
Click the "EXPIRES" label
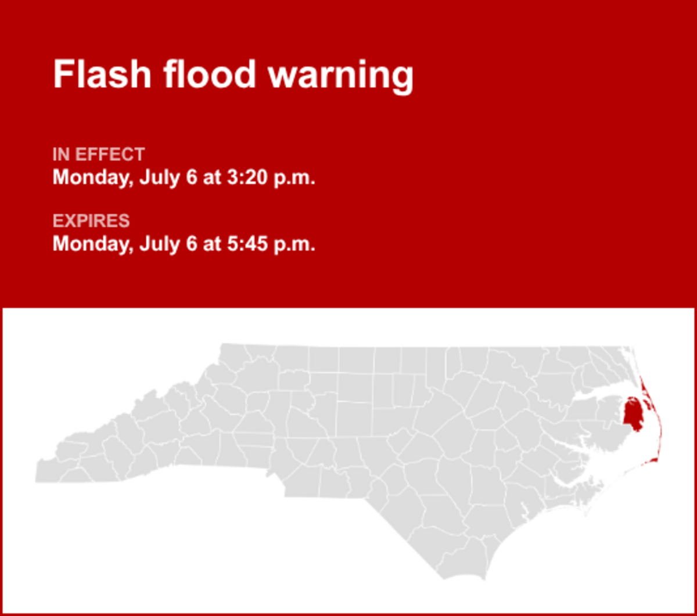click(x=91, y=221)
